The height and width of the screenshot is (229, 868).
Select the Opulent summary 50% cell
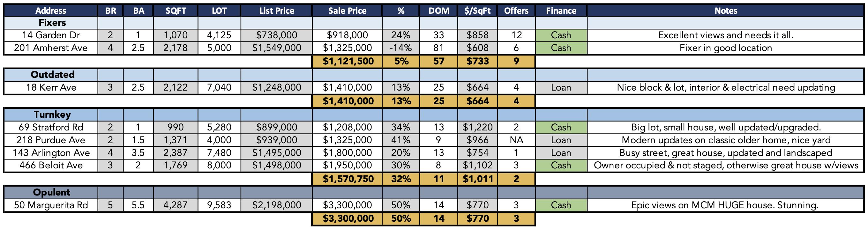coord(400,218)
